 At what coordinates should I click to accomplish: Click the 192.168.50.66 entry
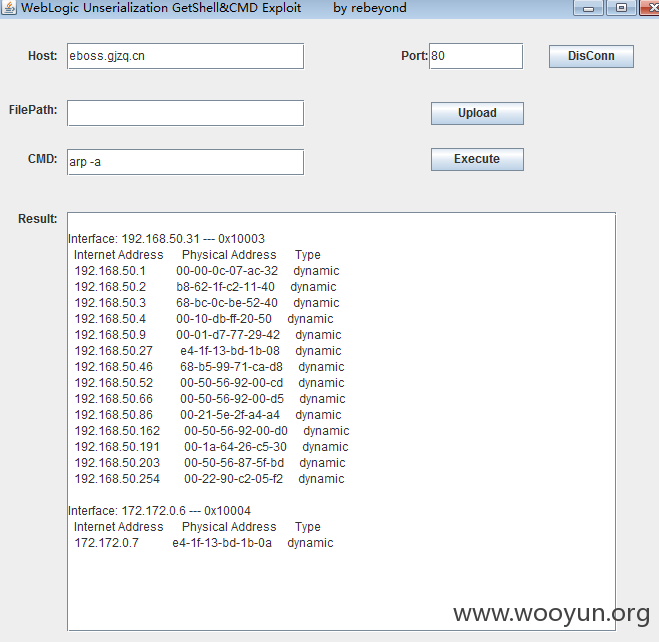pos(113,398)
